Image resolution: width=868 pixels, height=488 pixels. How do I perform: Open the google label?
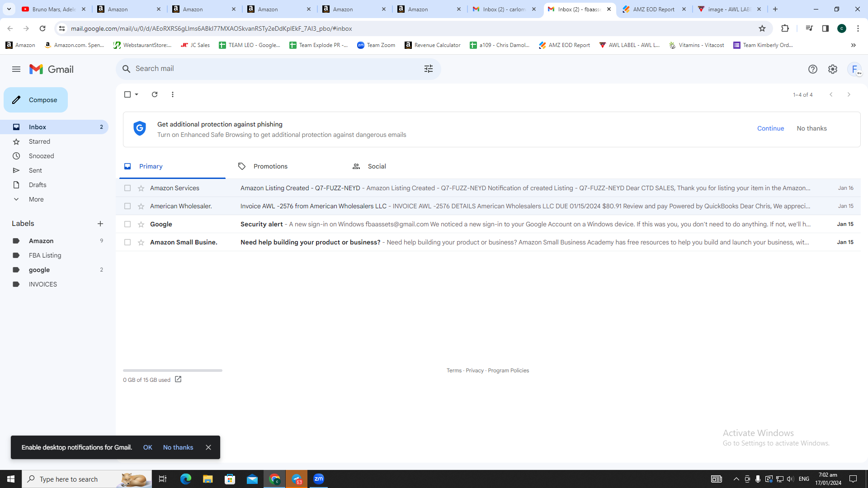pyautogui.click(x=54, y=270)
